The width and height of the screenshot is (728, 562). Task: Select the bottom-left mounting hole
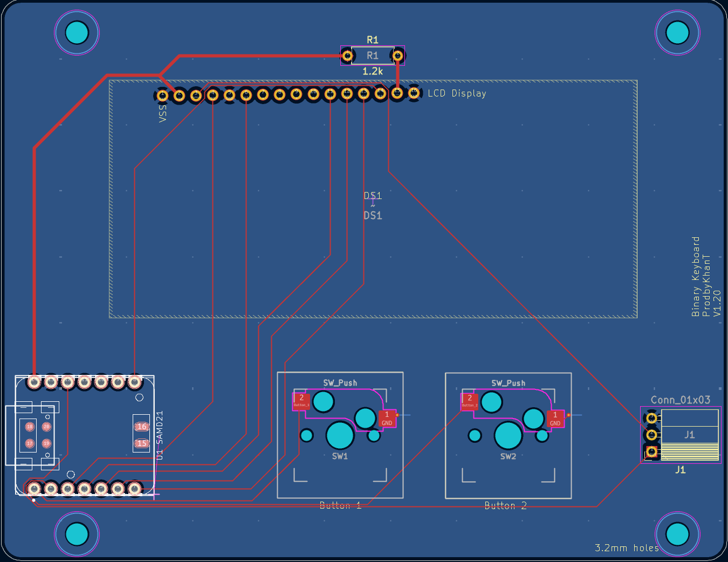[77, 534]
